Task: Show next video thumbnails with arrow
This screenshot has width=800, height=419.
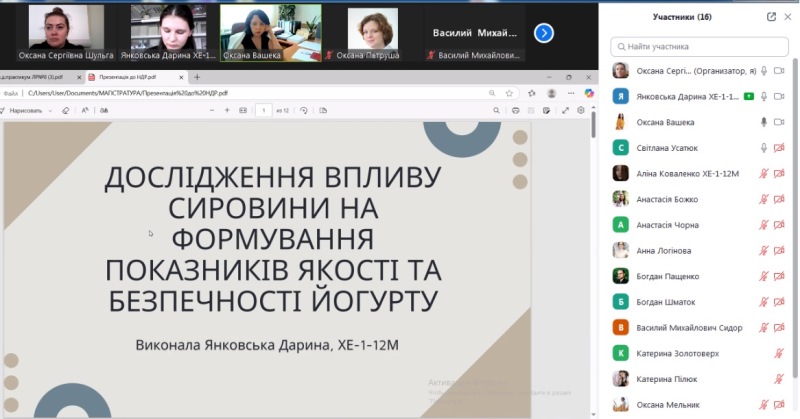Action: pos(544,33)
